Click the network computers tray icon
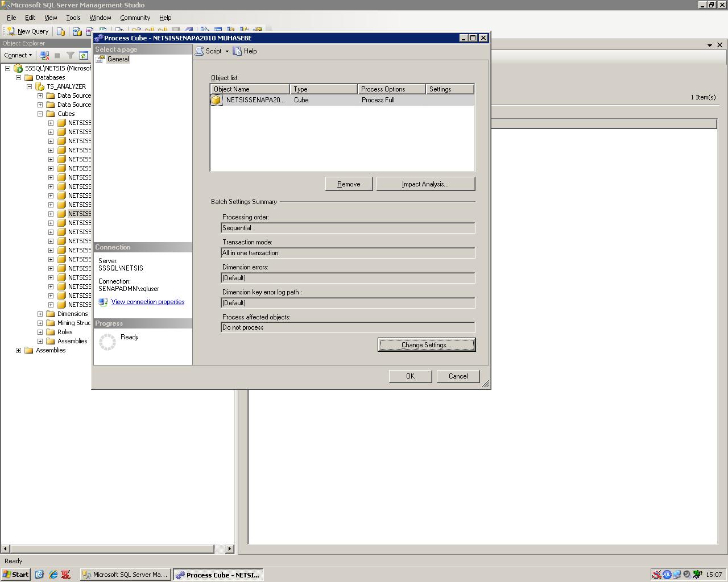This screenshot has width=728, height=582. [x=677, y=575]
